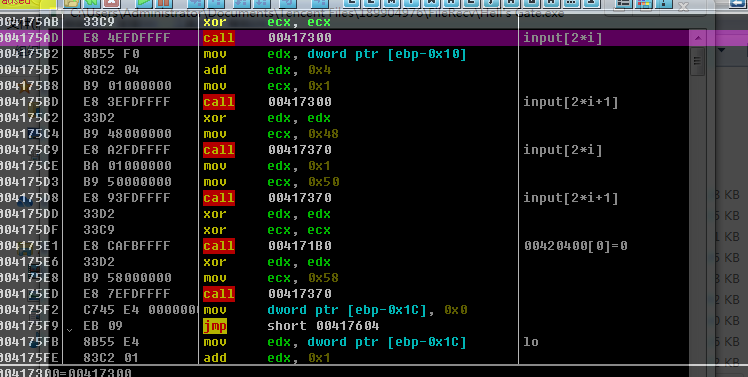The image size is (748, 377).
Task: Select address 004175F2
Action: click(x=29, y=310)
